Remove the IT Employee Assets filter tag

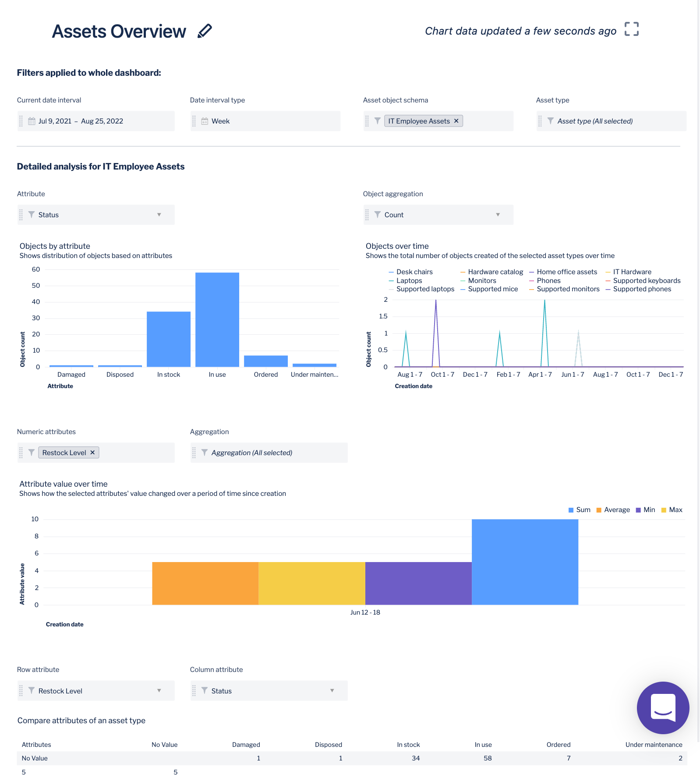click(456, 121)
